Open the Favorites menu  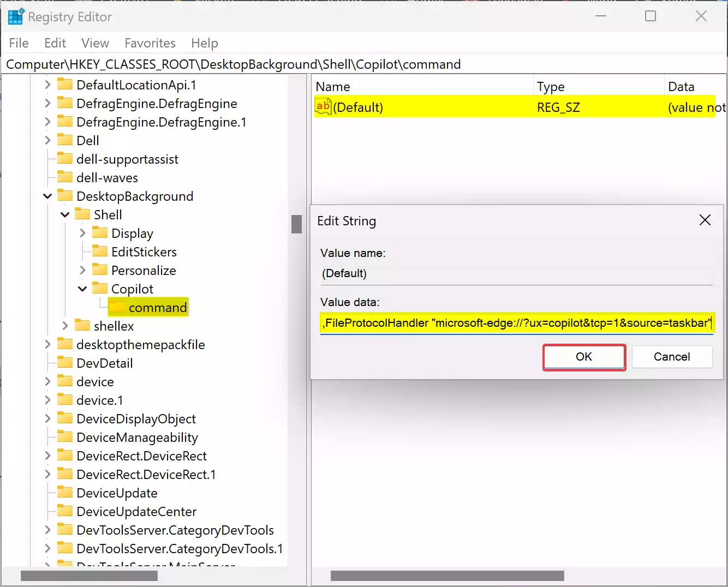tap(150, 43)
